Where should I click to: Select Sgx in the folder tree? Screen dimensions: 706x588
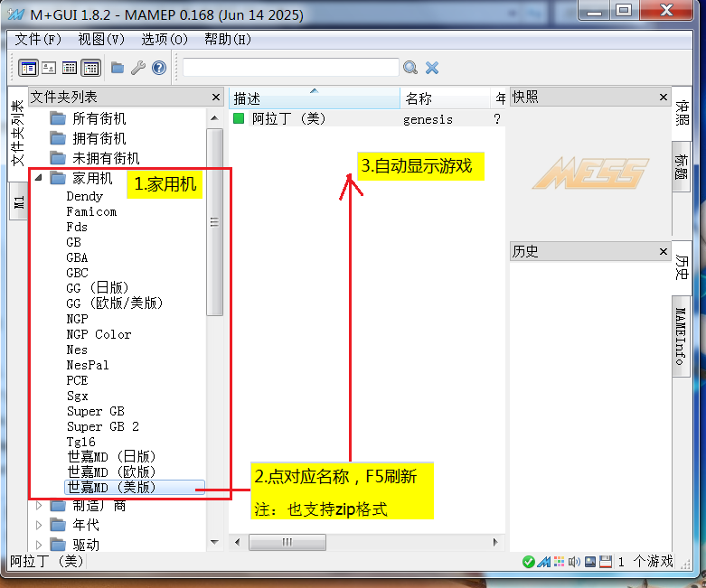pos(78,396)
